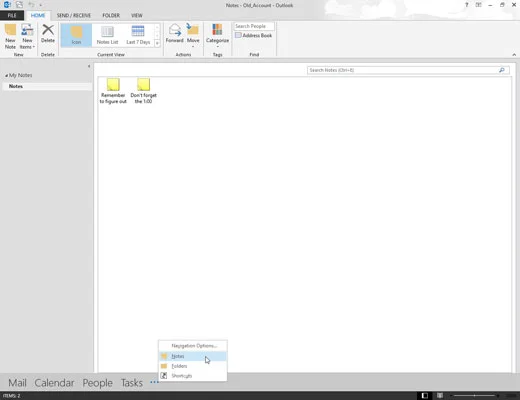Create a New Note from the ribbon
This screenshot has width=520, height=400.
pos(10,37)
